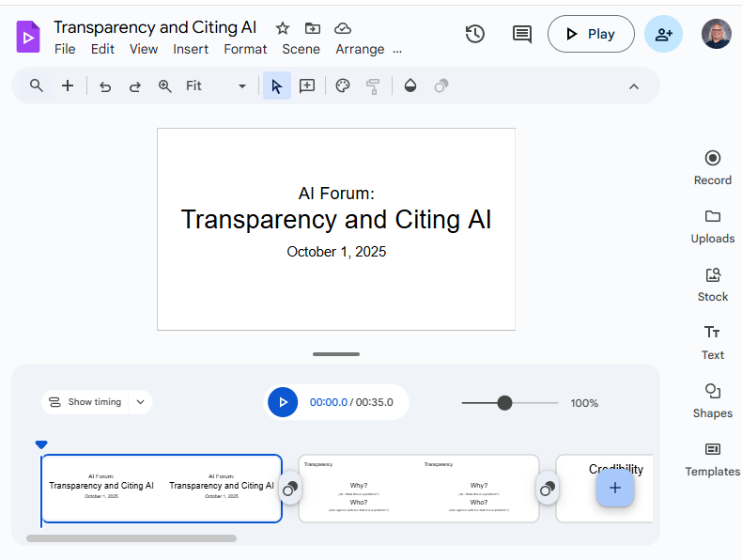This screenshot has width=742, height=560.
Task: Select the October 1, 2025 date text
Action: tap(336, 252)
